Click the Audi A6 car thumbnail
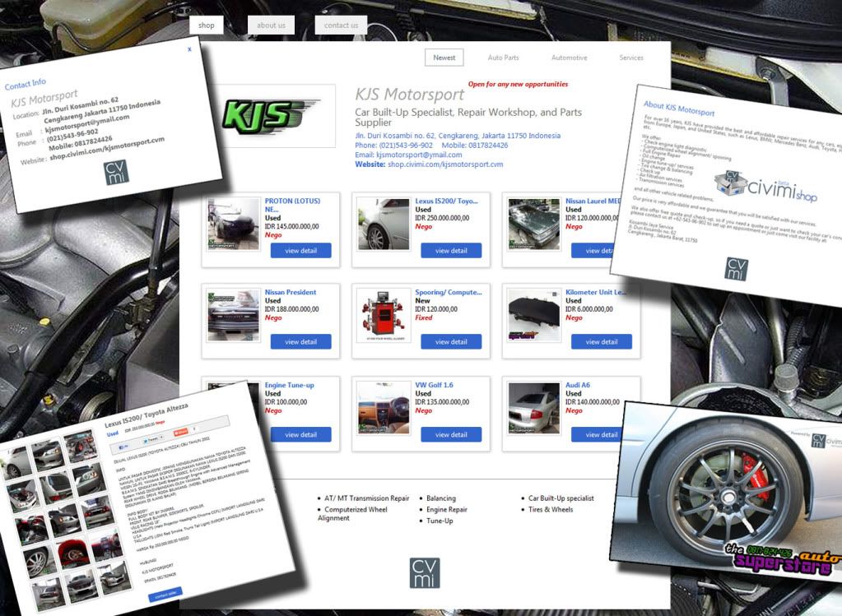 click(534, 408)
